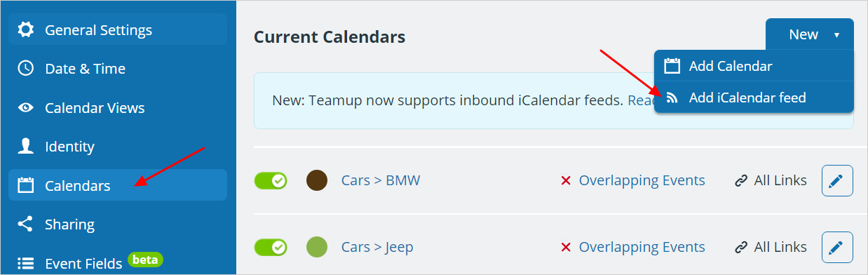The width and height of the screenshot is (868, 275).
Task: Toggle off the Cars > BMW calendar
Action: click(271, 180)
